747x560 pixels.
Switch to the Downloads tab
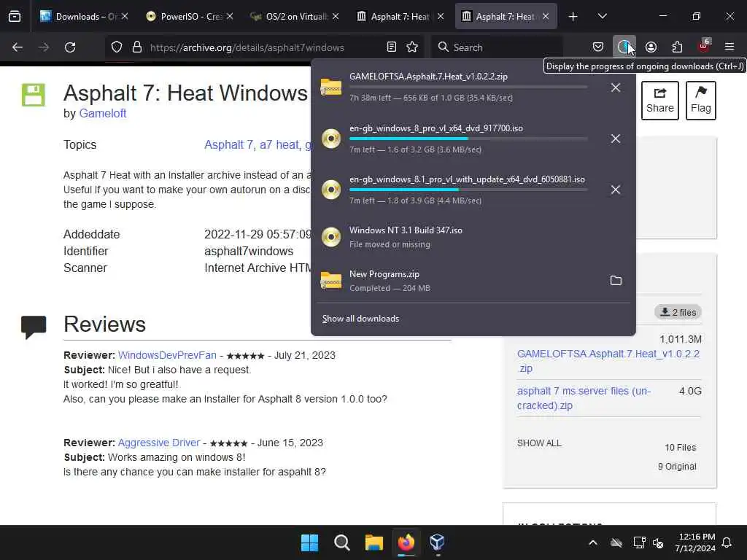(85, 17)
